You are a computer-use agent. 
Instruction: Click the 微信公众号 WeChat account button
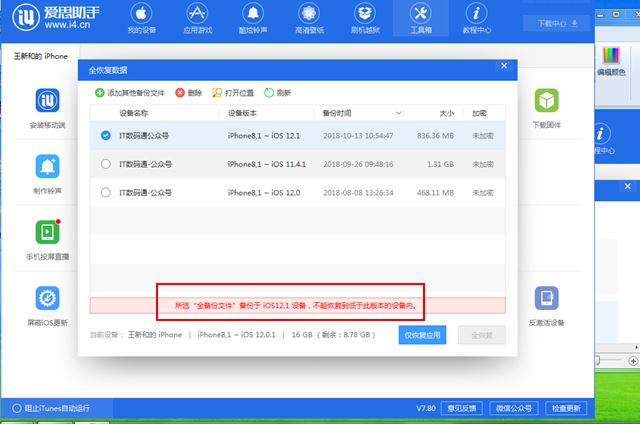tap(514, 408)
